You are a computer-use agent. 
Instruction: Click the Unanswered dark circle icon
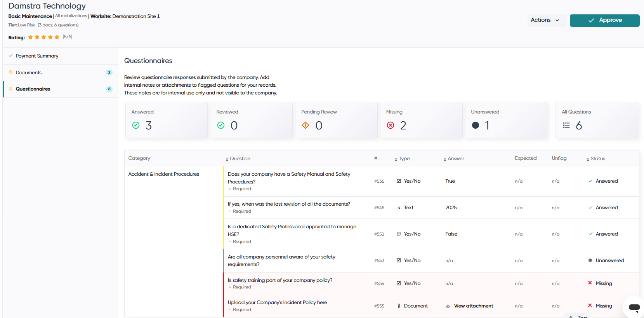(x=476, y=125)
